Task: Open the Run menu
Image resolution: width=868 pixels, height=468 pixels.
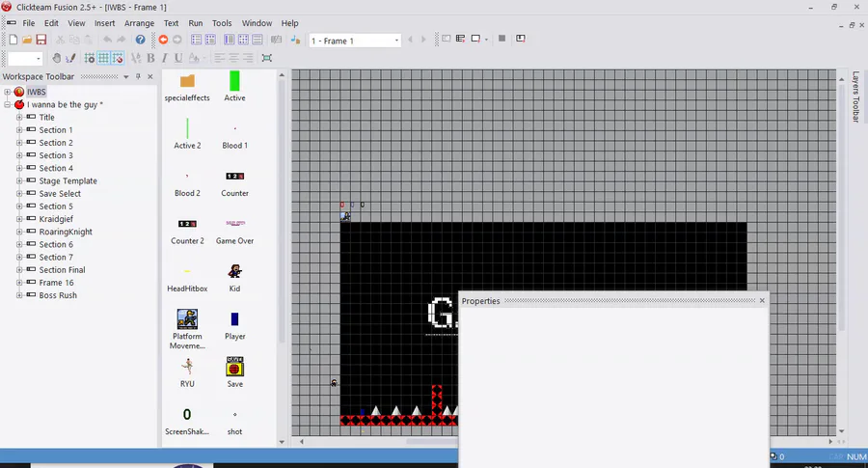Action: click(196, 23)
